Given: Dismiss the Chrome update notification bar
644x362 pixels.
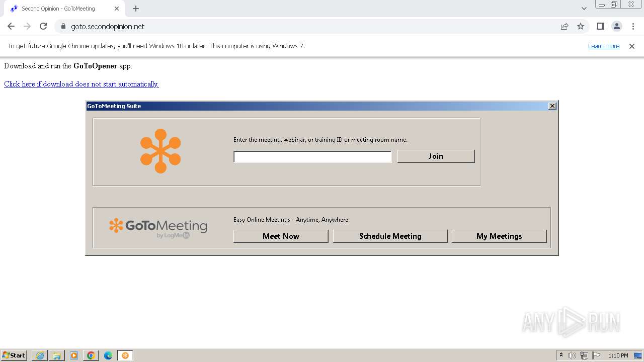Looking at the screenshot, I should (632, 46).
